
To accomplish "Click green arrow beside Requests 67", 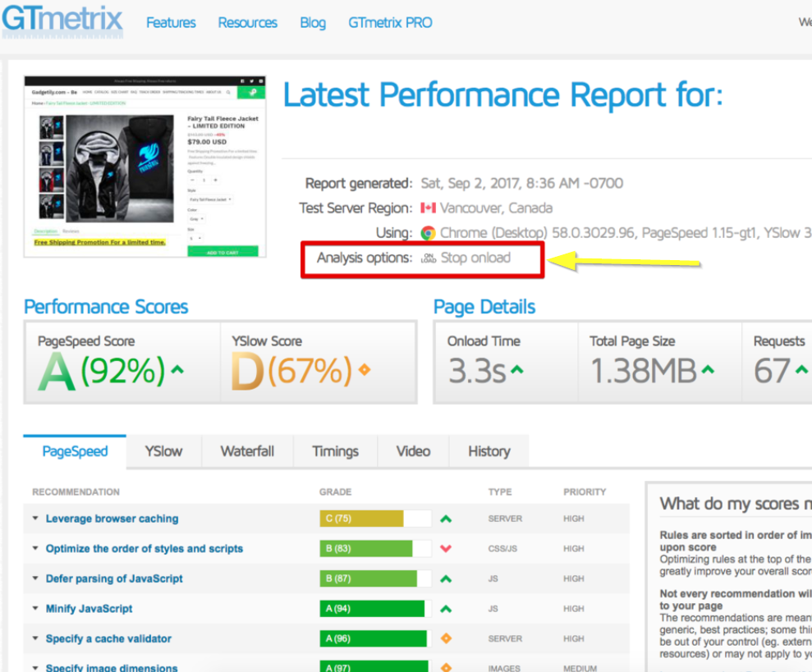I will pos(801,370).
